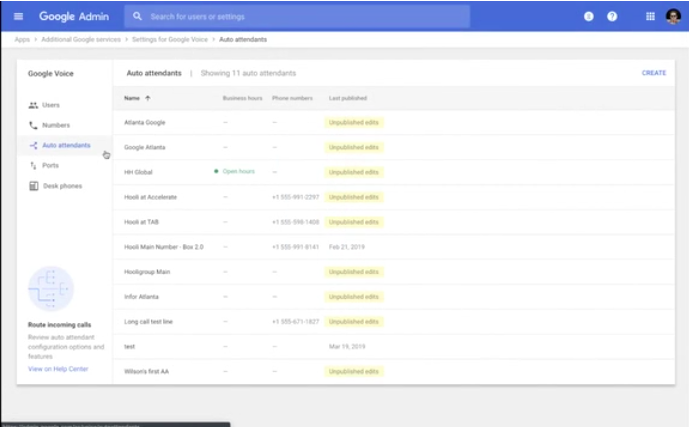The image size is (689, 427).
Task: Open the hamburger main menu
Action: pos(18,16)
